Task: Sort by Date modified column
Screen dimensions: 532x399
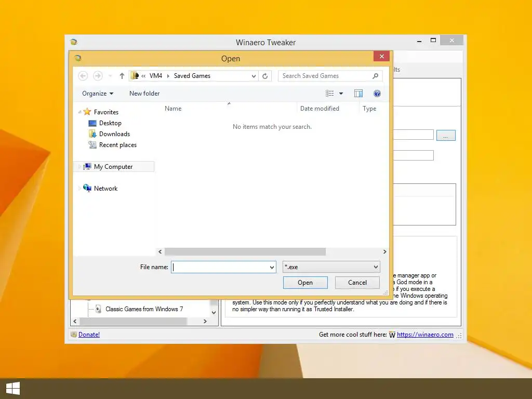Action: (x=320, y=108)
